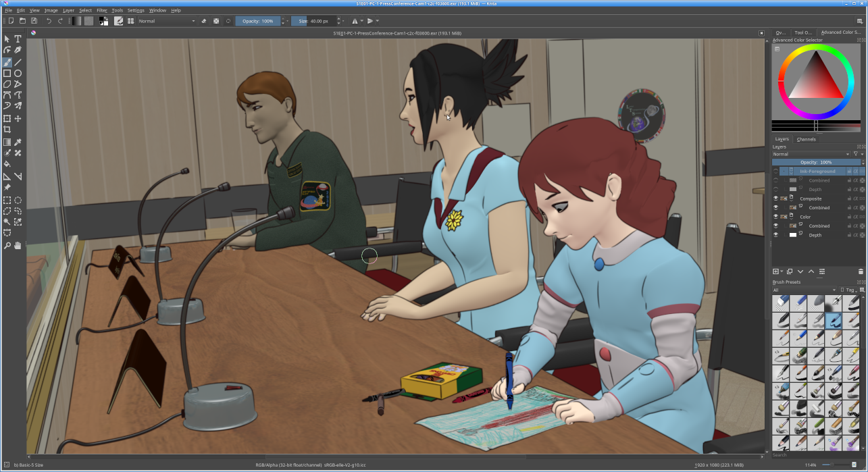The height and width of the screenshot is (472, 868).
Task: Switch to the Channels tab
Action: pyautogui.click(x=806, y=139)
